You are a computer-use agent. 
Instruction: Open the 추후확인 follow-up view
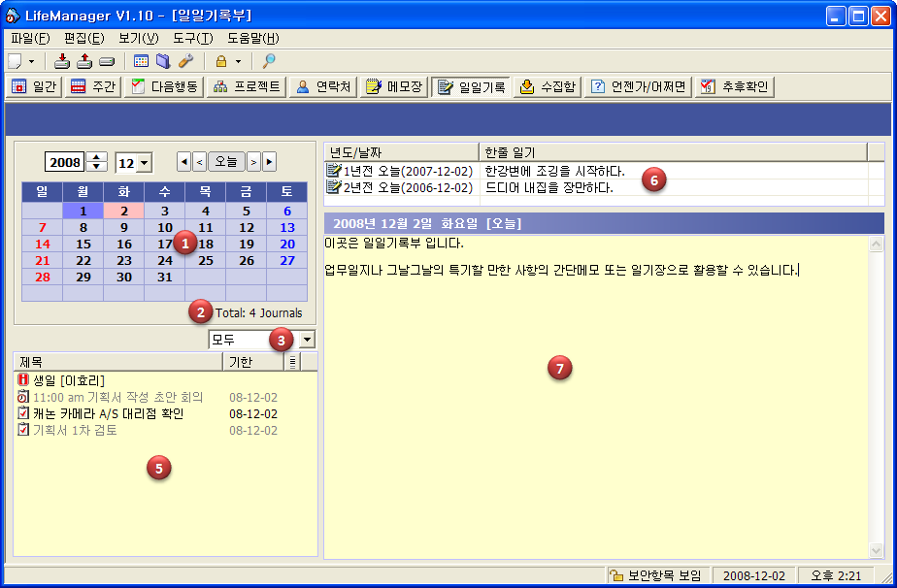click(735, 87)
